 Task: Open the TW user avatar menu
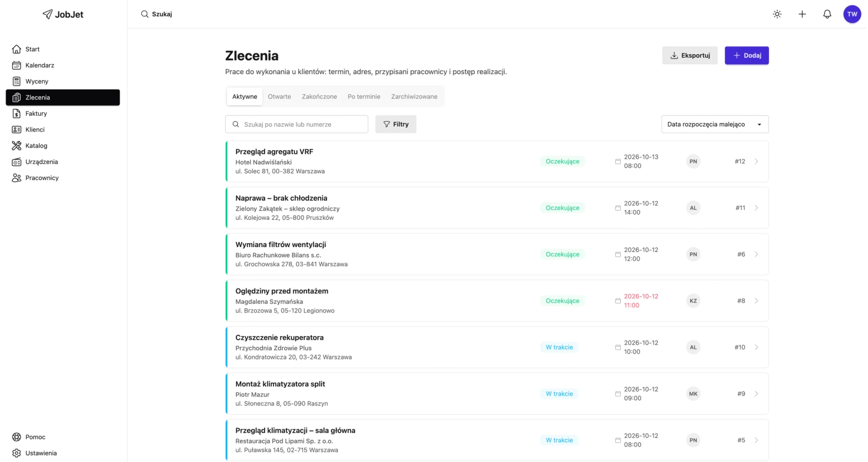pos(852,14)
